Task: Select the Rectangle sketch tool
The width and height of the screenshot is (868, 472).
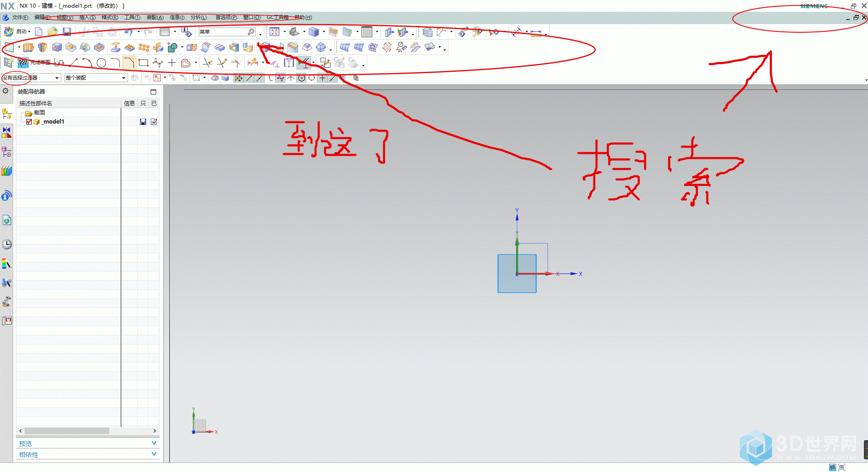Action: tap(143, 63)
